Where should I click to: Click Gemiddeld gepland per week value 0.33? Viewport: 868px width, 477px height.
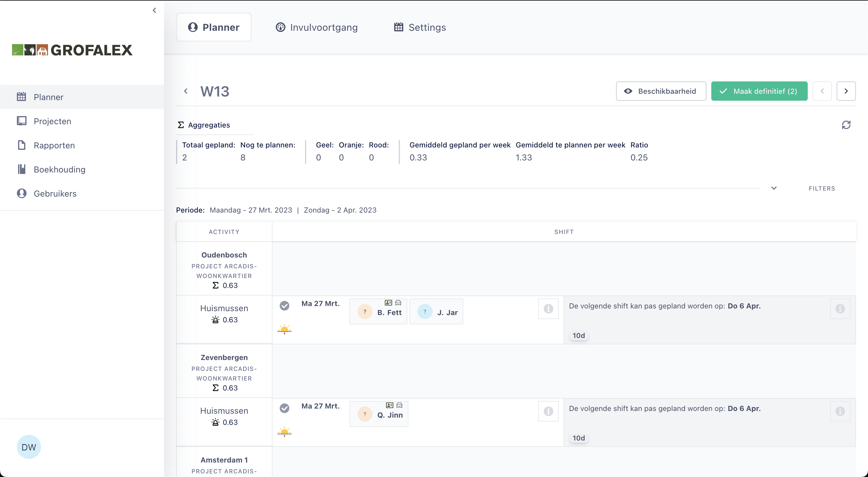click(418, 157)
